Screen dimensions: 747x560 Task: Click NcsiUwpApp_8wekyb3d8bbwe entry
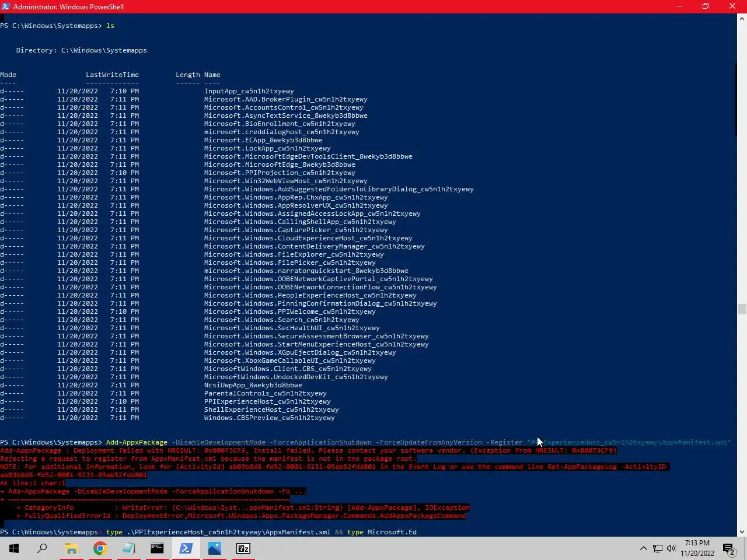click(x=253, y=385)
